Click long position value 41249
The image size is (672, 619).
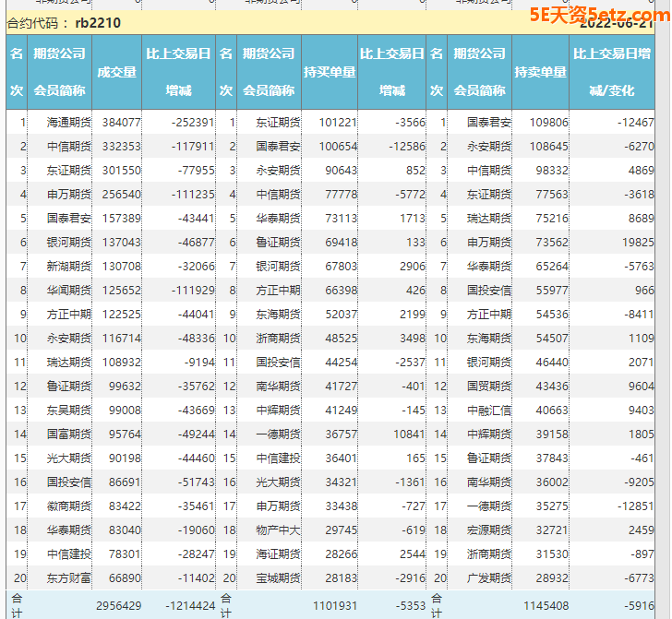(341, 411)
